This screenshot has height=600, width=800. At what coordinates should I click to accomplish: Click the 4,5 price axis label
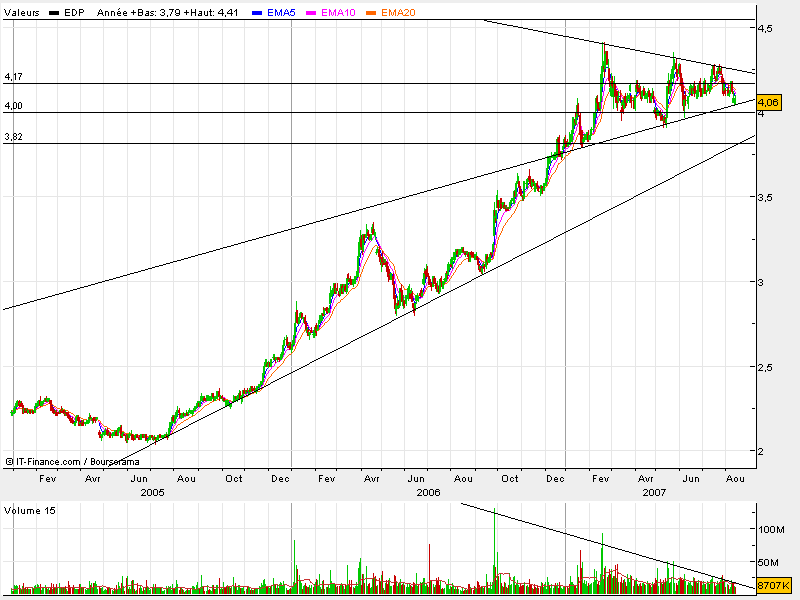(766, 29)
